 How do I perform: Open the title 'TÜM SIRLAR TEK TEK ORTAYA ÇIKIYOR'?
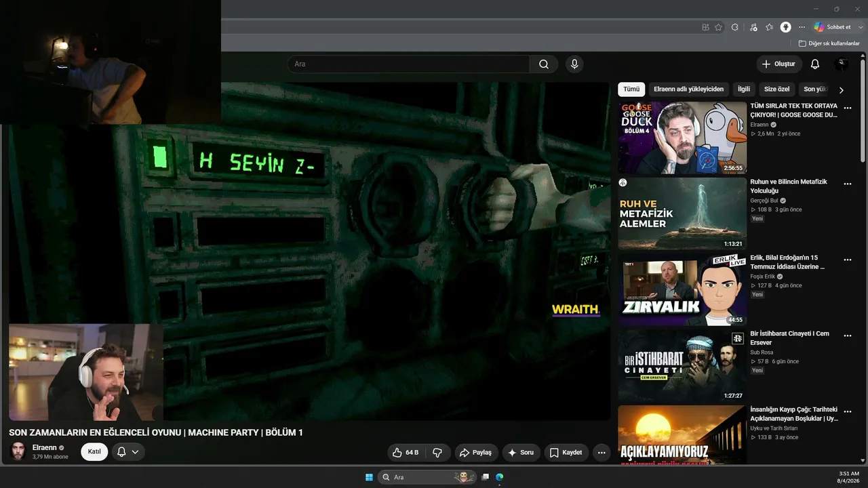pos(794,110)
